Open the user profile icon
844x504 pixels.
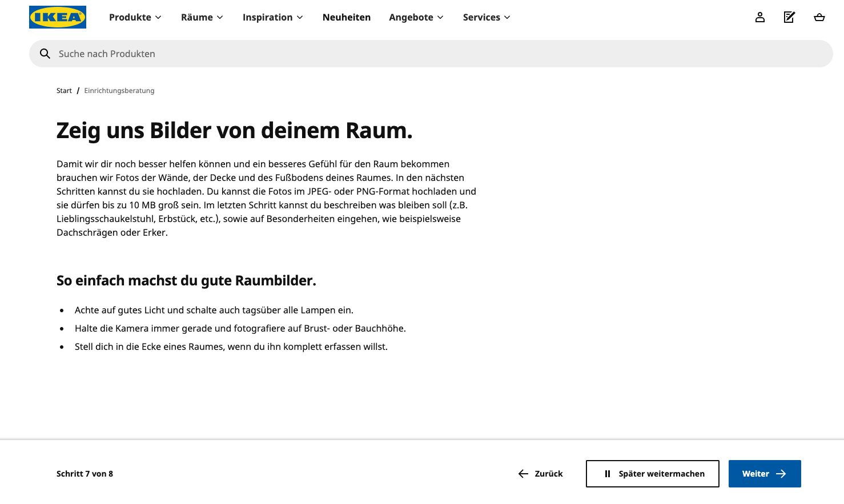(759, 17)
